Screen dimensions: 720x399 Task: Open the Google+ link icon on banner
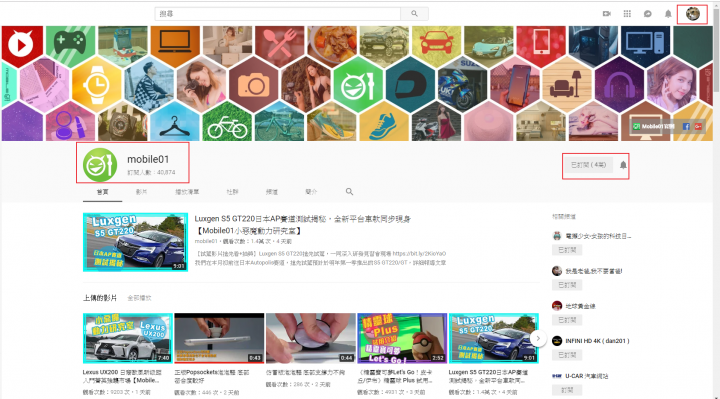pos(698,126)
